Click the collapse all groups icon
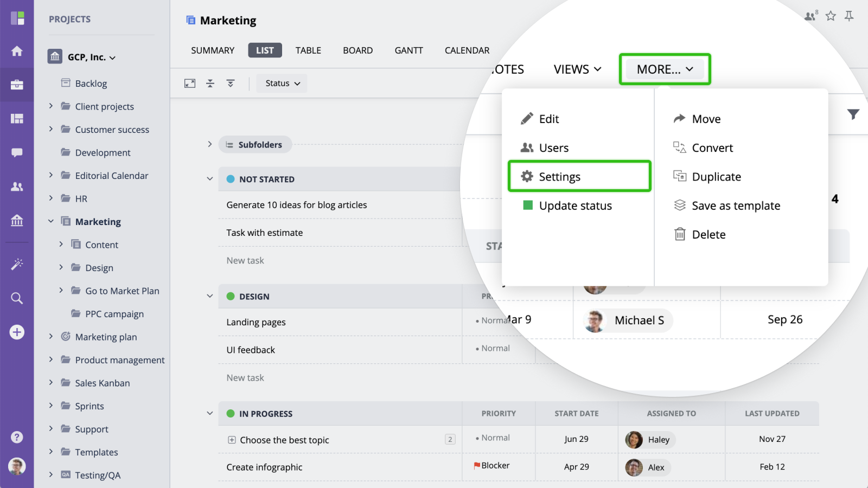 pyautogui.click(x=210, y=84)
